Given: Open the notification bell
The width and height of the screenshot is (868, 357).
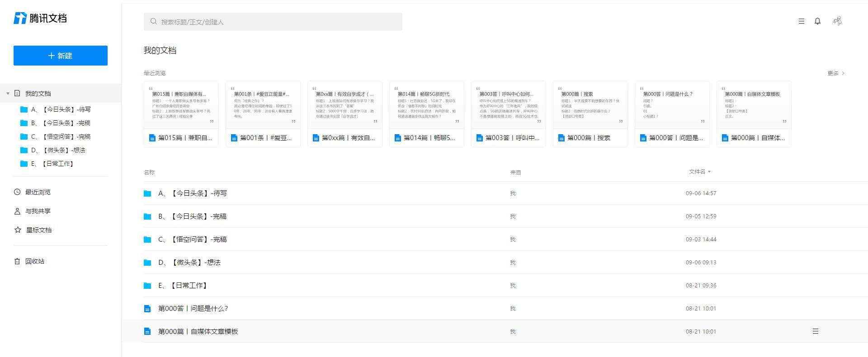Looking at the screenshot, I should pyautogui.click(x=817, y=21).
